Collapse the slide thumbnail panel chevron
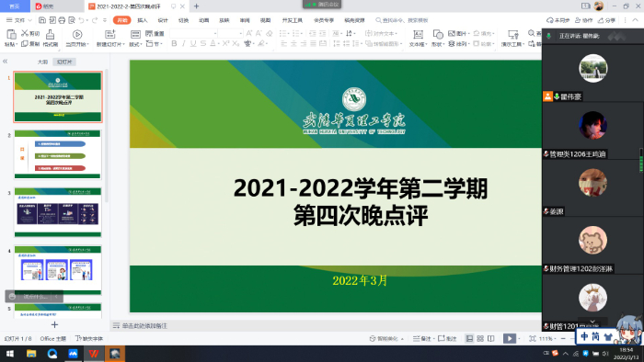Screen dimensions: 644x362 [x=5, y=62]
